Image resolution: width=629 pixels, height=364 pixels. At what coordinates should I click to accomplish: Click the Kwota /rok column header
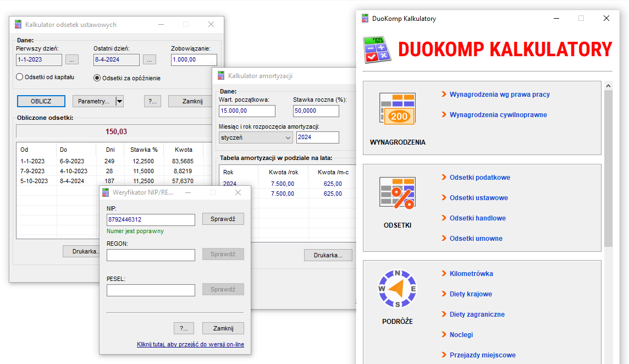(284, 172)
